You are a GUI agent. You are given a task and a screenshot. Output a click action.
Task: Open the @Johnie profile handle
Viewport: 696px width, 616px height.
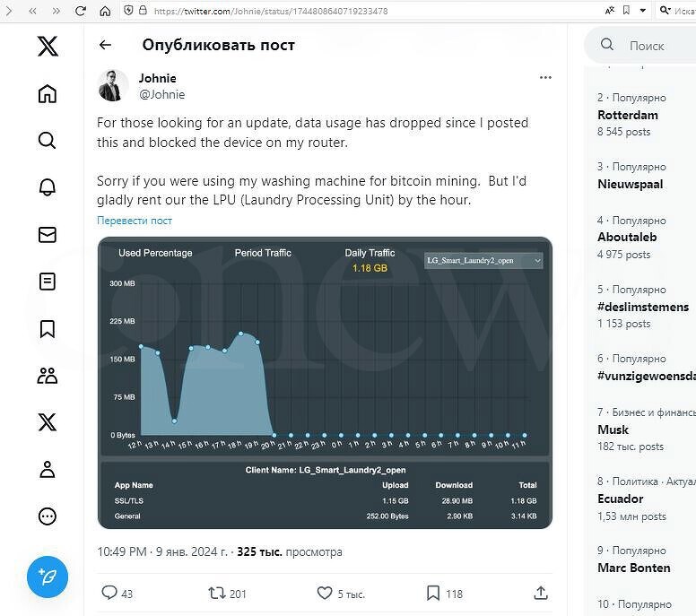[161, 94]
